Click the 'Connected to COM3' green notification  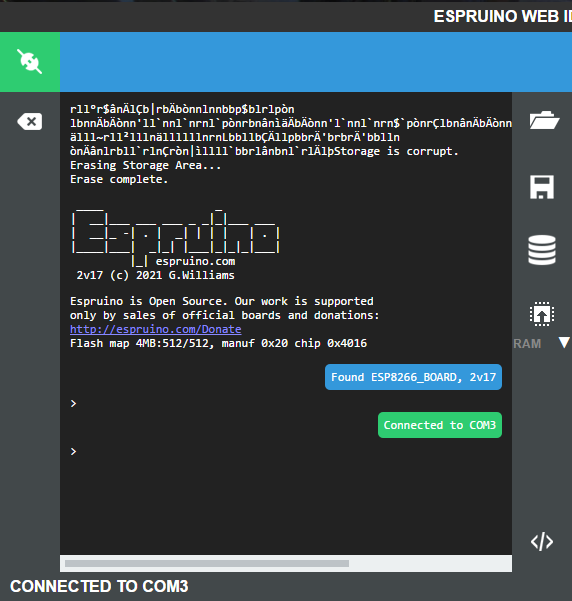[x=440, y=425]
